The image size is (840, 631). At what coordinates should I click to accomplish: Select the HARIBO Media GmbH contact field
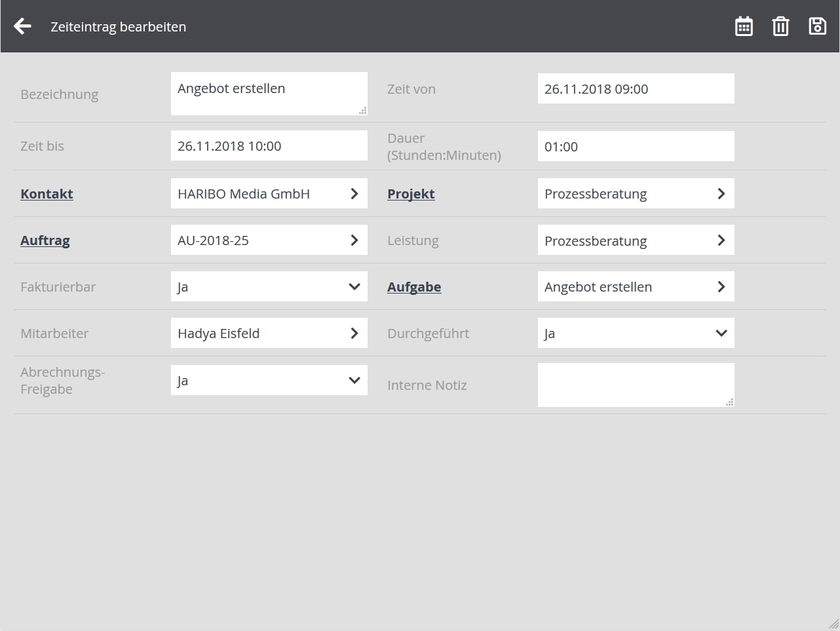(269, 193)
